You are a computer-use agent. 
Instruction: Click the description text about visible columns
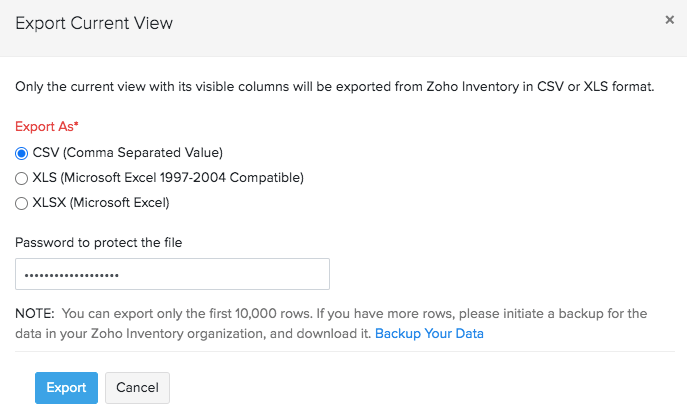tap(334, 87)
